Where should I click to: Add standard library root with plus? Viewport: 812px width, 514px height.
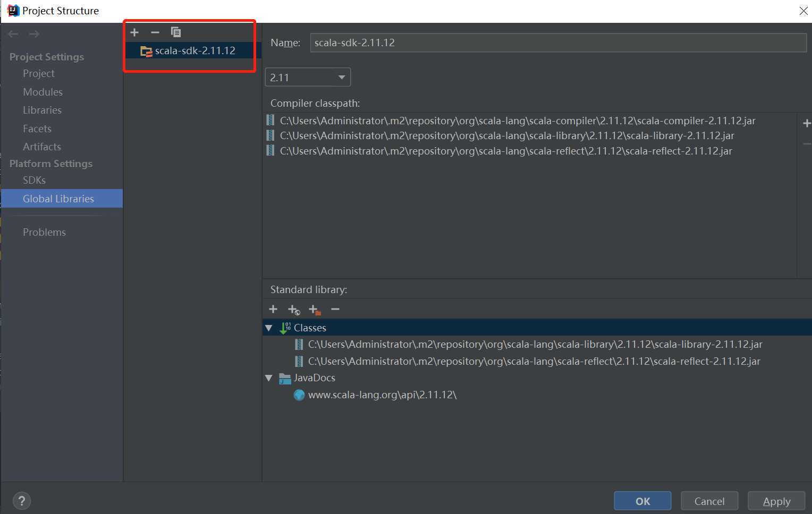273,309
